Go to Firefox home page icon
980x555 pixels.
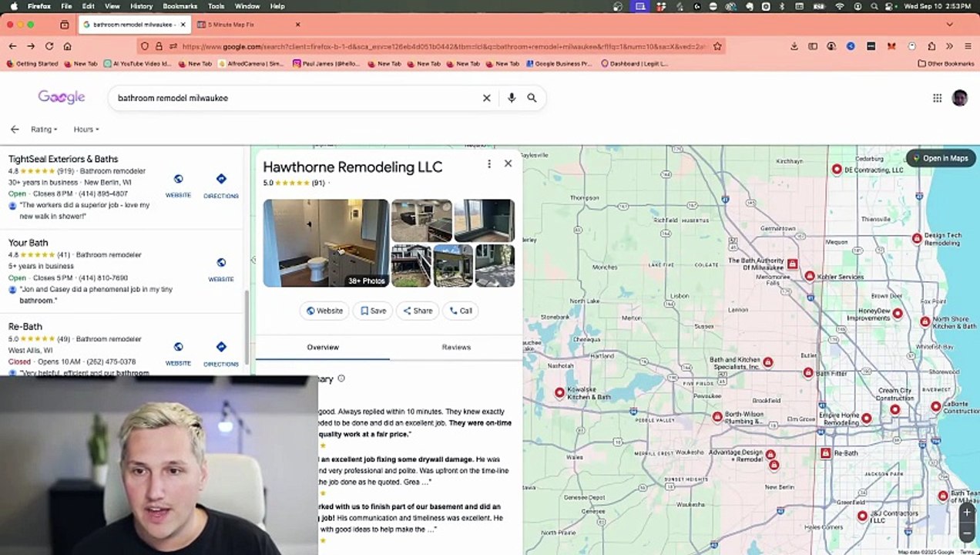pos(67,46)
